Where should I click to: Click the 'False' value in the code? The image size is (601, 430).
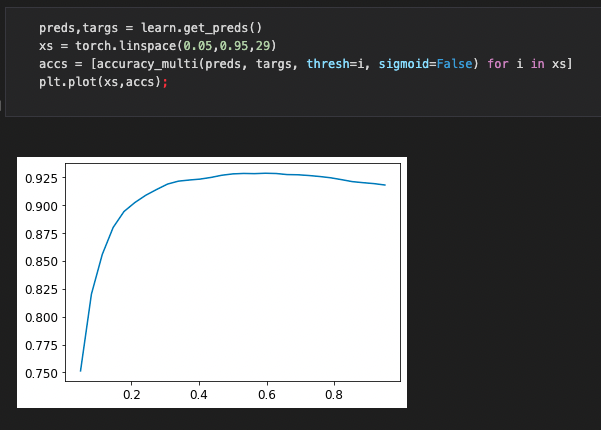point(454,64)
